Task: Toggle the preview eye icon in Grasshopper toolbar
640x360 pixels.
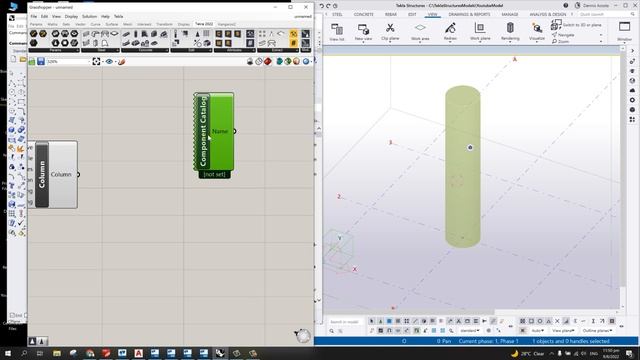Action: pos(109,61)
